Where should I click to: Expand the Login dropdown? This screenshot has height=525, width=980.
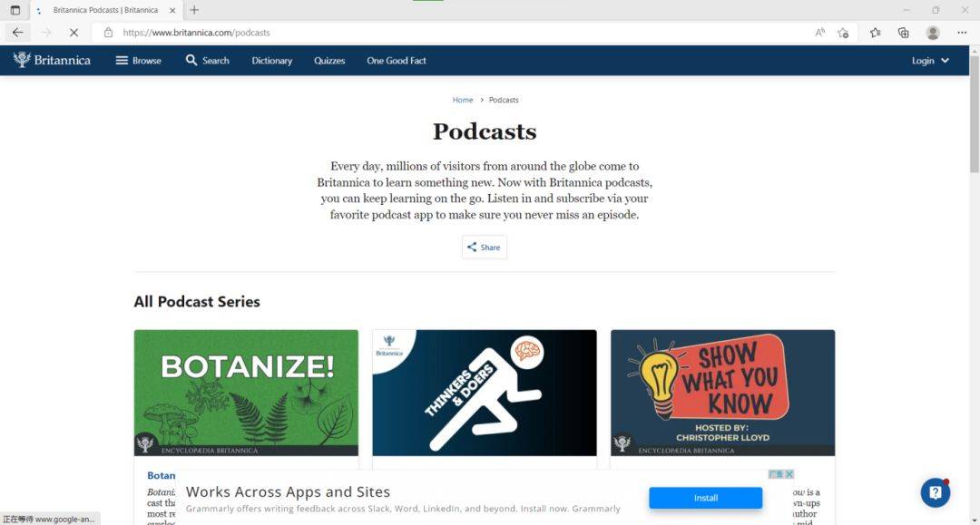click(930, 61)
